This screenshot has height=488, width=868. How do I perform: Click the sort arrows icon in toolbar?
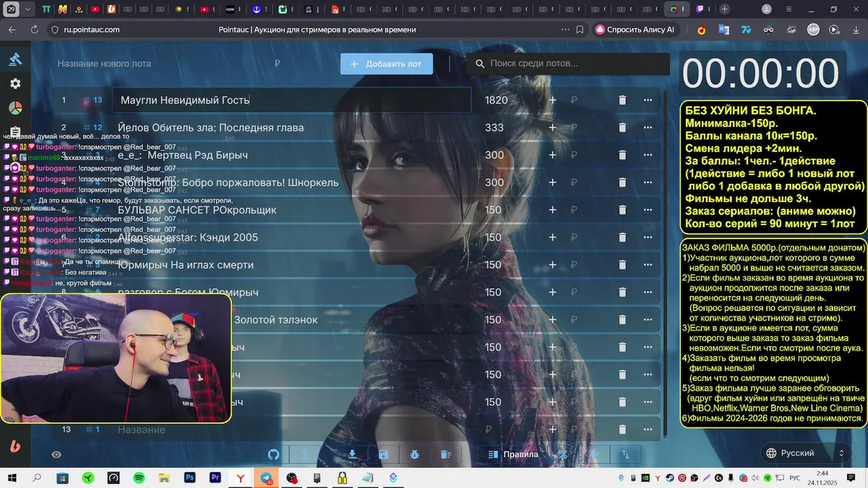click(625, 455)
